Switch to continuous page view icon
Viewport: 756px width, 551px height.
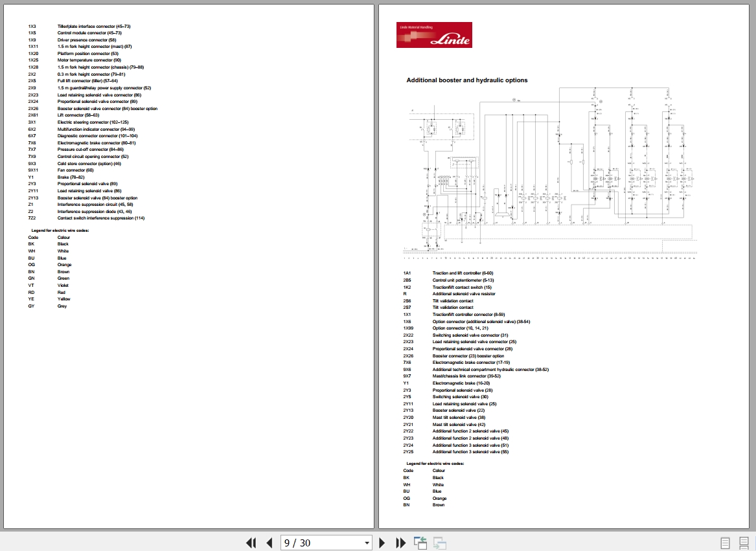(x=744, y=543)
